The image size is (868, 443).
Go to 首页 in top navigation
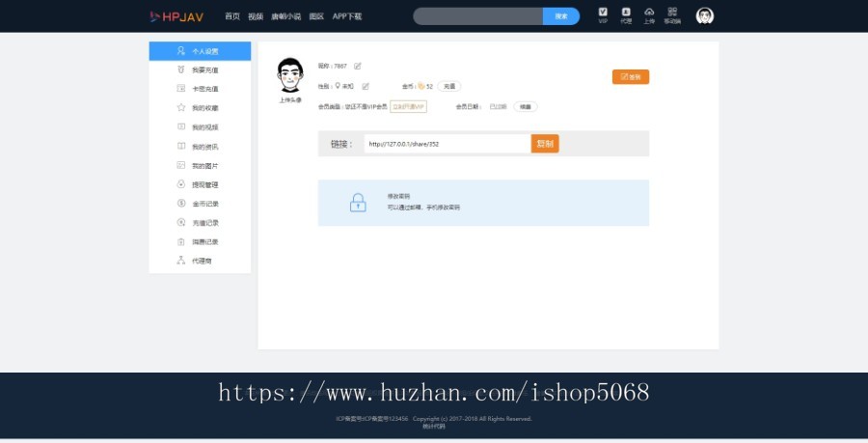pos(232,16)
